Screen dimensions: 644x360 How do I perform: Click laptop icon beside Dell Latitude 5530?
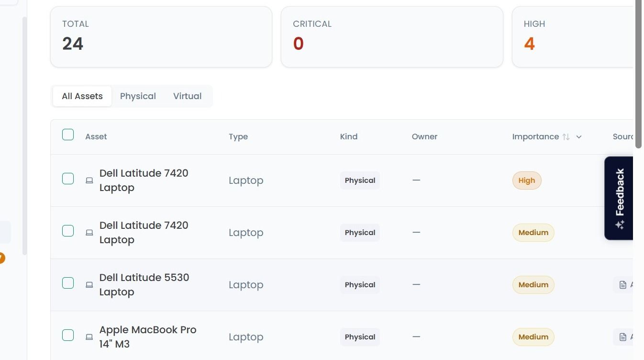pyautogui.click(x=89, y=285)
